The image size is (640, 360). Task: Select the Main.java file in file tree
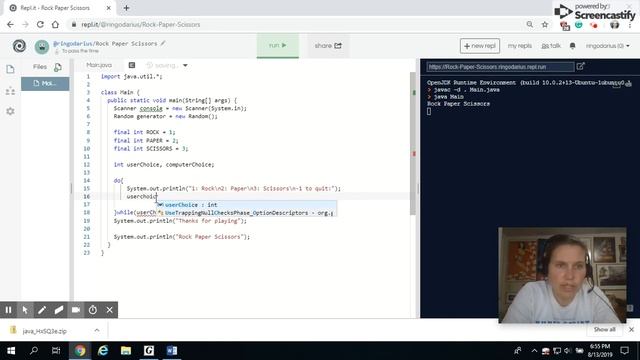click(x=45, y=83)
